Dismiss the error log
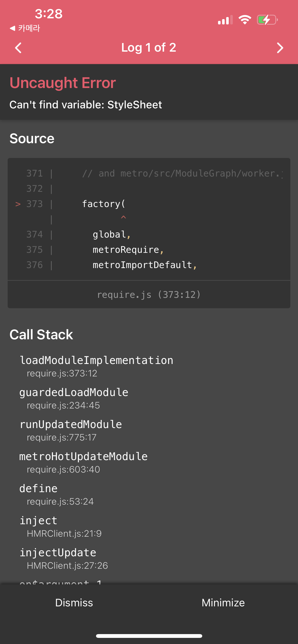Viewport: 298px width, 644px height. pos(74,603)
